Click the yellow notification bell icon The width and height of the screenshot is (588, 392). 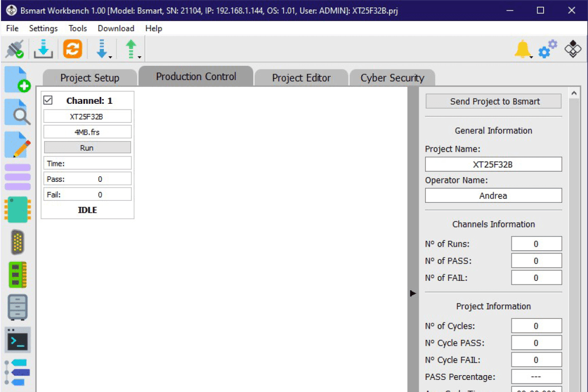point(522,49)
